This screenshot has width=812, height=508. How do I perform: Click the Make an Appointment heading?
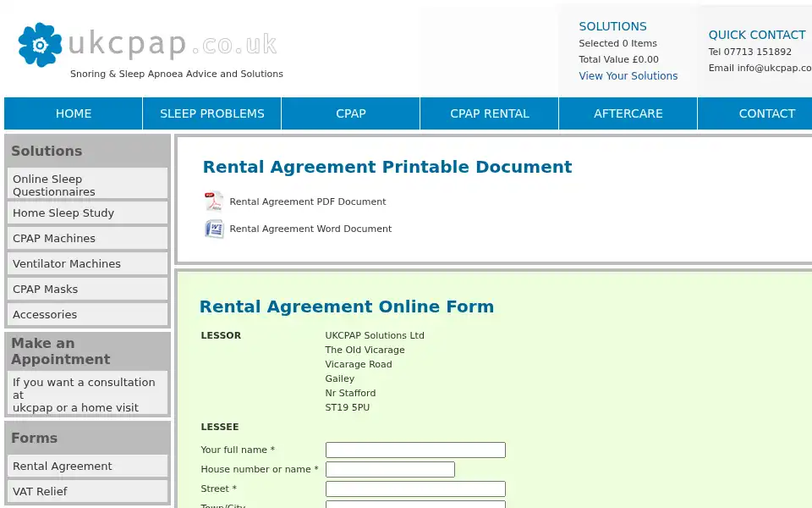[x=61, y=351]
